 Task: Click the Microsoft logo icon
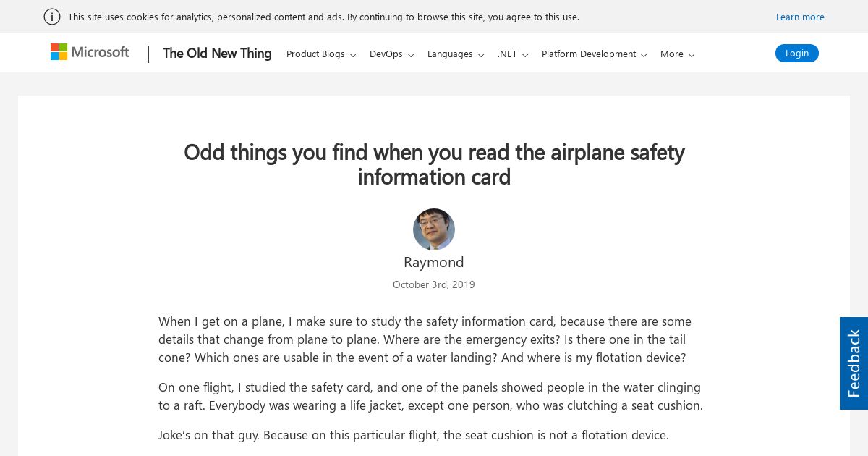point(59,52)
